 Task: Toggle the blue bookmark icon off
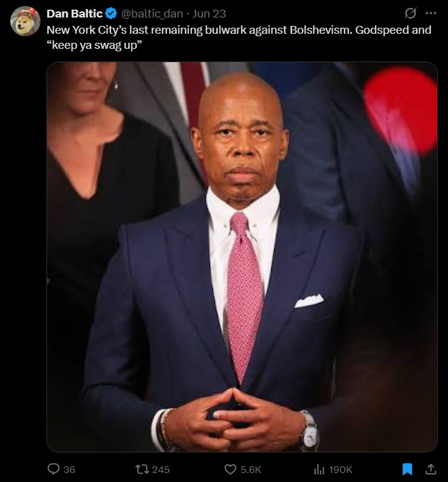[408, 469]
